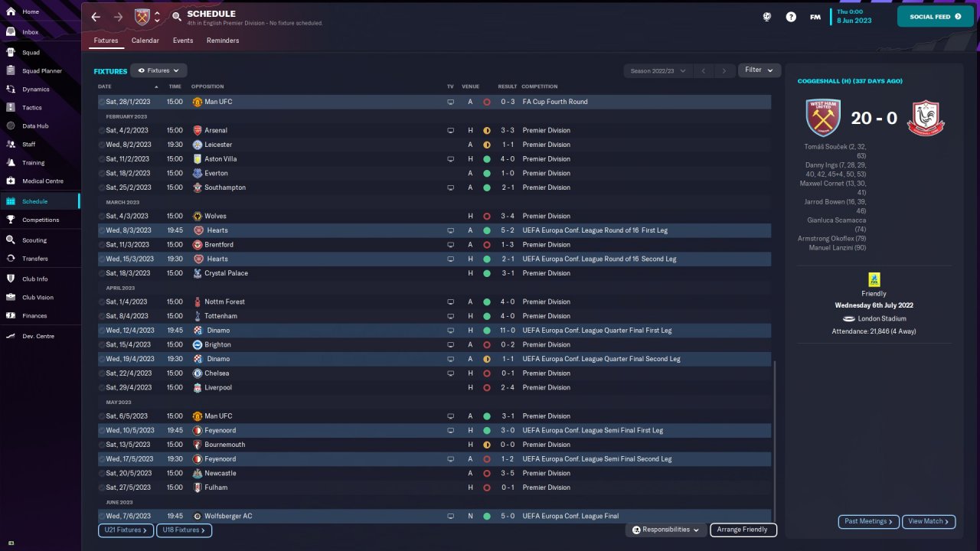Open the Past Meetings button

coord(868,522)
